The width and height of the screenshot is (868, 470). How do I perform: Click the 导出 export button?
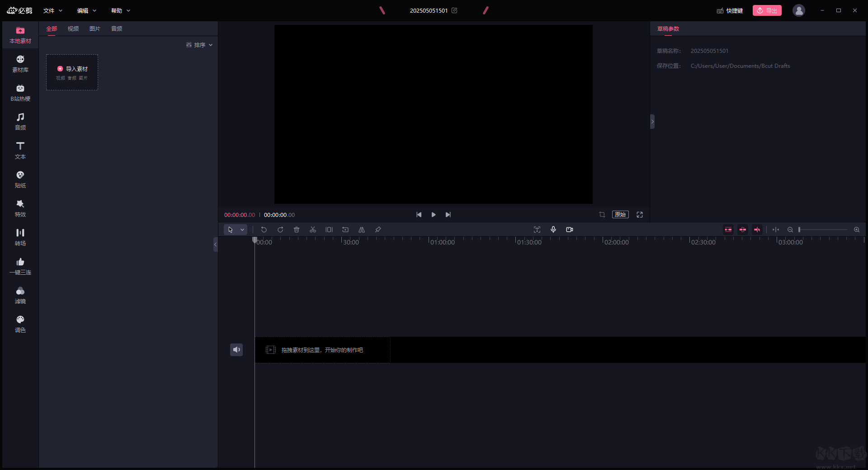[767, 10]
